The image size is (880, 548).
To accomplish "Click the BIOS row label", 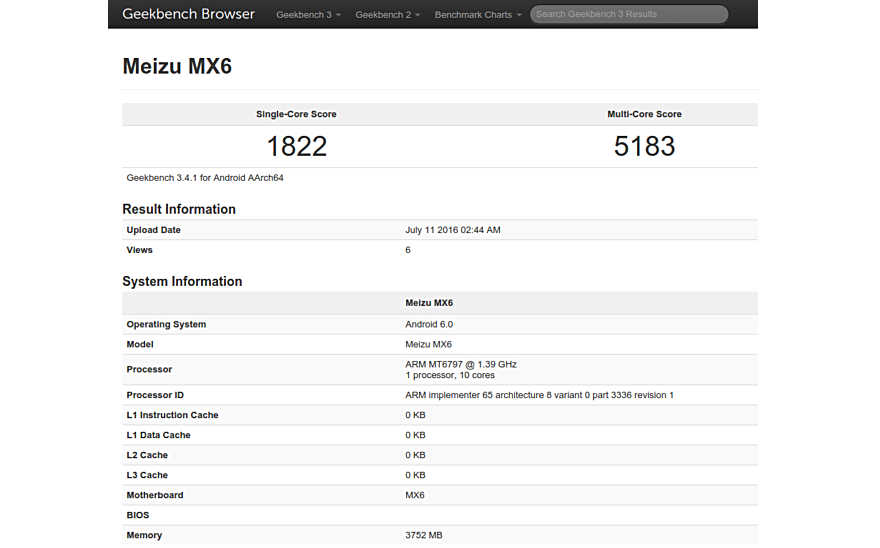I will [x=138, y=515].
